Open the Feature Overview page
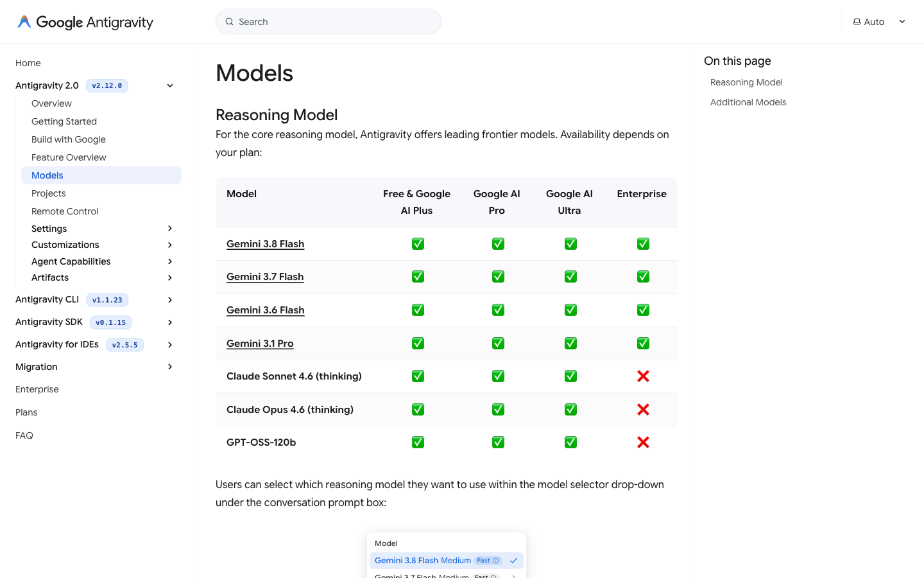 click(x=69, y=157)
